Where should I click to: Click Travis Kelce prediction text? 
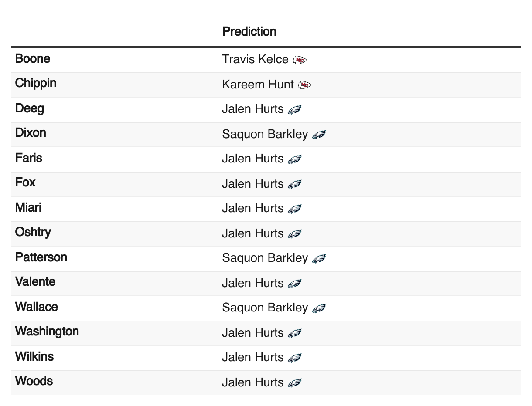pyautogui.click(x=255, y=59)
